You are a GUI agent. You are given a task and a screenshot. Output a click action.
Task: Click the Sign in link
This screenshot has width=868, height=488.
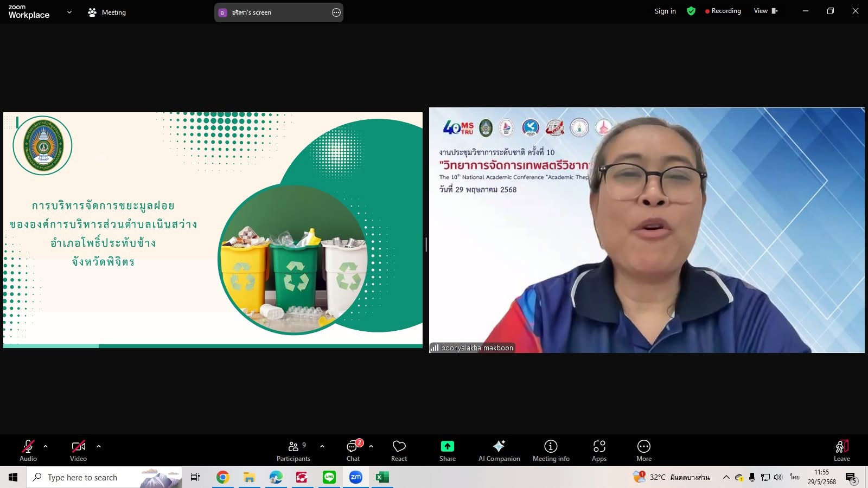coord(665,11)
